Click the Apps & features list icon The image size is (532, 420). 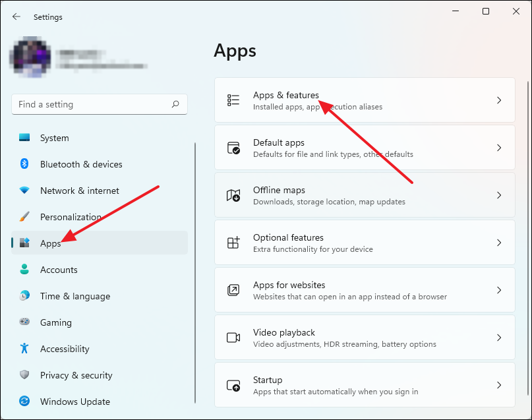(233, 100)
